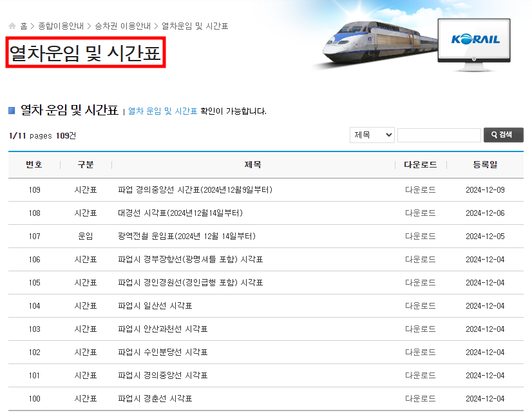The width and height of the screenshot is (532, 415).
Task: Open 파업시 경의중앙선 시각표 post
Action: tap(163, 376)
